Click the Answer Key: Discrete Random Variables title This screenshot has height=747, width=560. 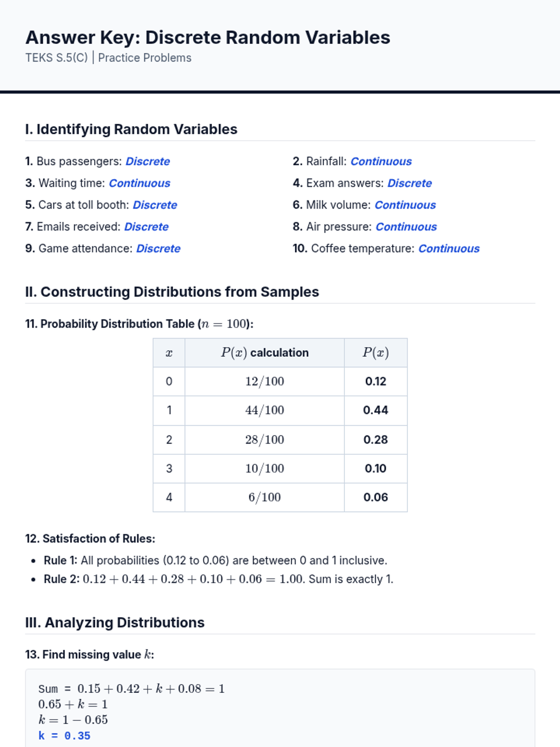[x=208, y=38]
